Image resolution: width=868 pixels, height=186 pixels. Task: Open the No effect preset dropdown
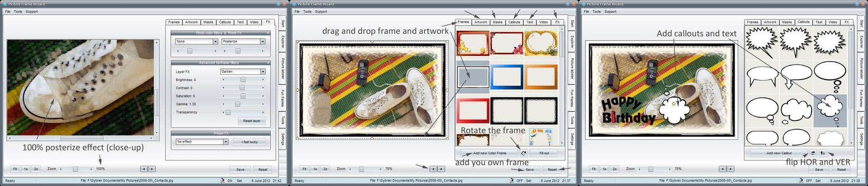click(225, 142)
